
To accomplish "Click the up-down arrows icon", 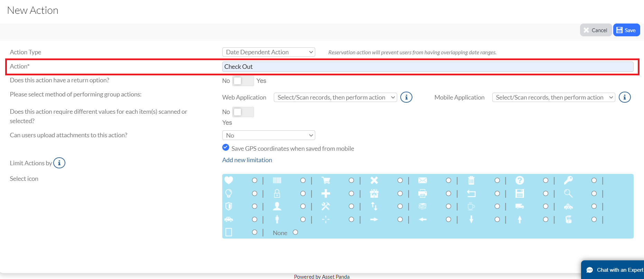I will click(x=374, y=206).
